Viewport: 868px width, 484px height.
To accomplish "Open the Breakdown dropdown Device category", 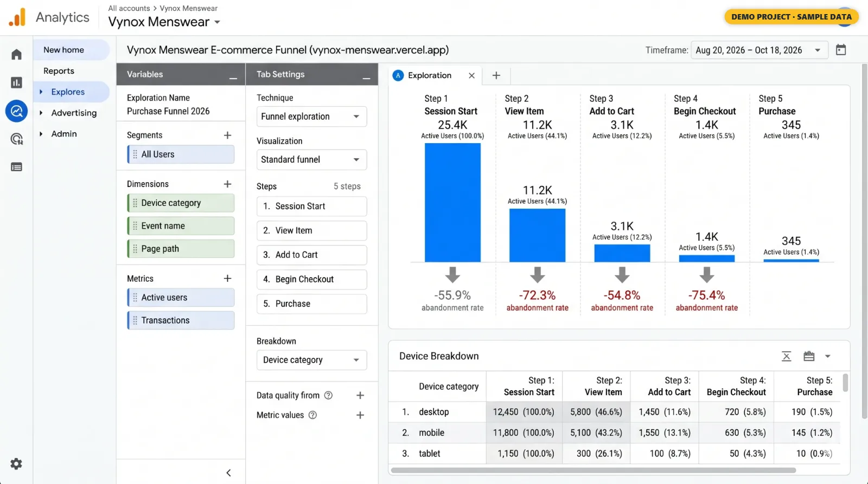I will tap(311, 360).
